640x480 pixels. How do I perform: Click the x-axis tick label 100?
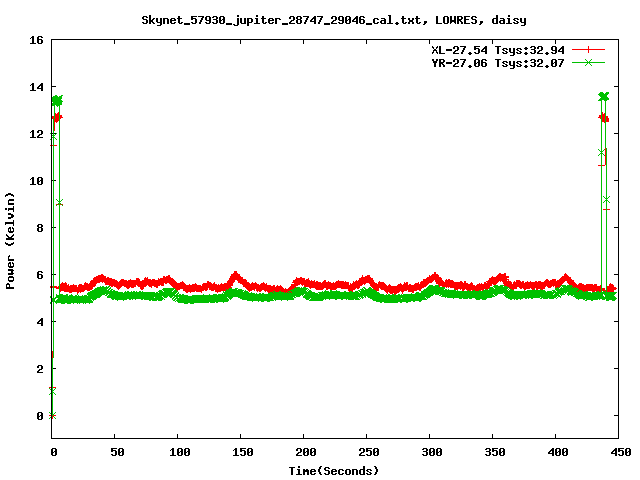tap(180, 452)
